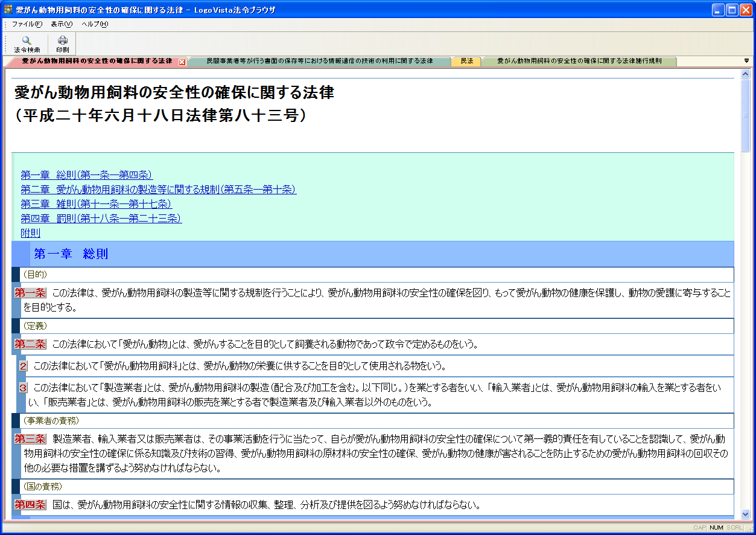Click the 印刷 printer icon
The width and height of the screenshot is (756, 535).
point(63,41)
